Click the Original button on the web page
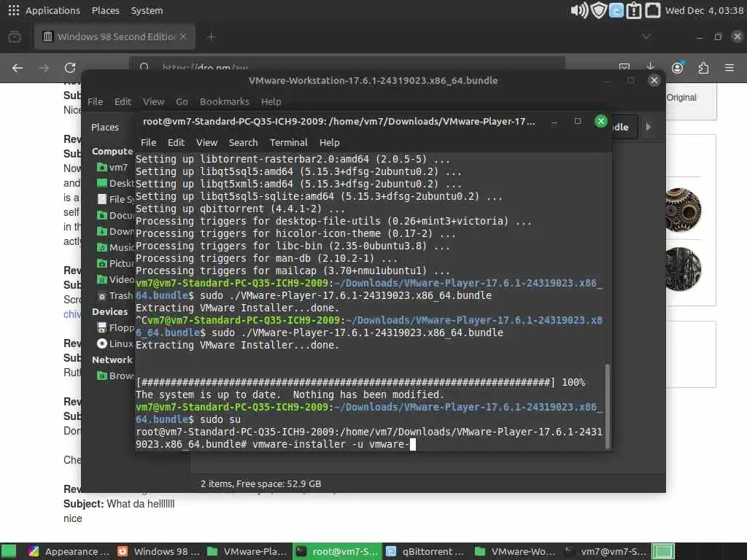 tap(681, 98)
